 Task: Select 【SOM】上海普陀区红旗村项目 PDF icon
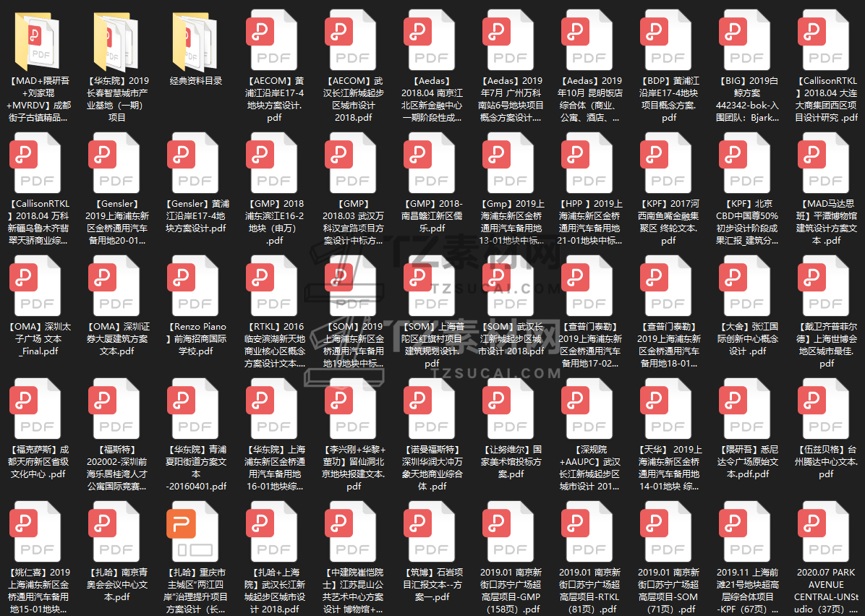[x=429, y=286]
